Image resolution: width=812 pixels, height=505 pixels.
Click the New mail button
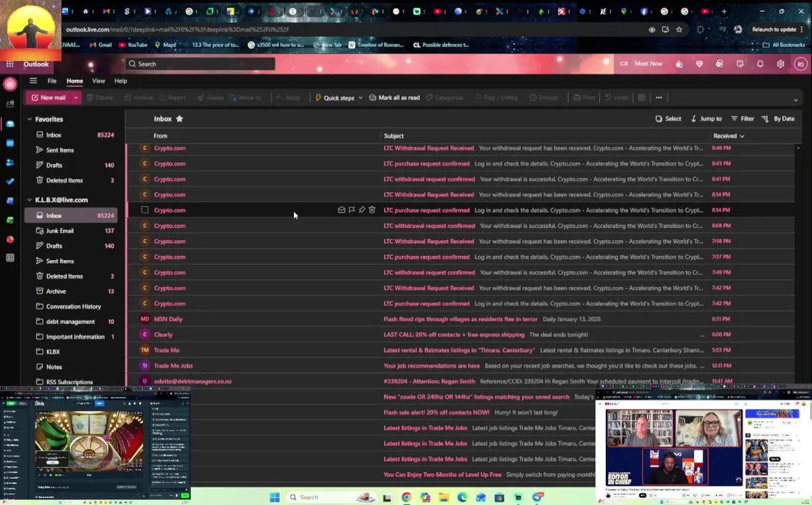tap(48, 97)
